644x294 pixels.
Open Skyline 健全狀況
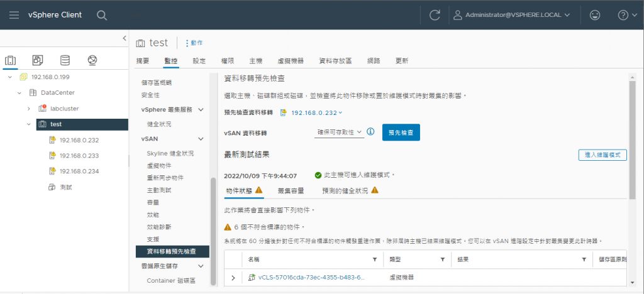(170, 154)
